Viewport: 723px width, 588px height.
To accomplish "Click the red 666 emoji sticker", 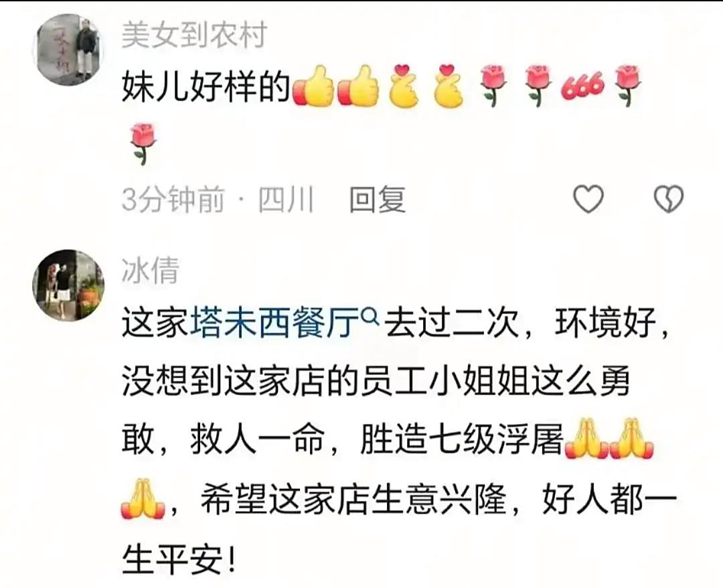I will click(x=582, y=86).
